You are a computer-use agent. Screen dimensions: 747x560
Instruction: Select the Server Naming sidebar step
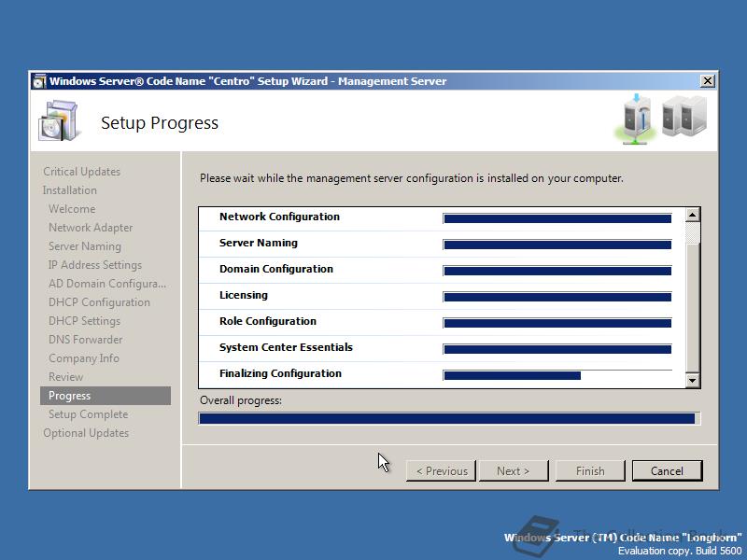tap(85, 246)
